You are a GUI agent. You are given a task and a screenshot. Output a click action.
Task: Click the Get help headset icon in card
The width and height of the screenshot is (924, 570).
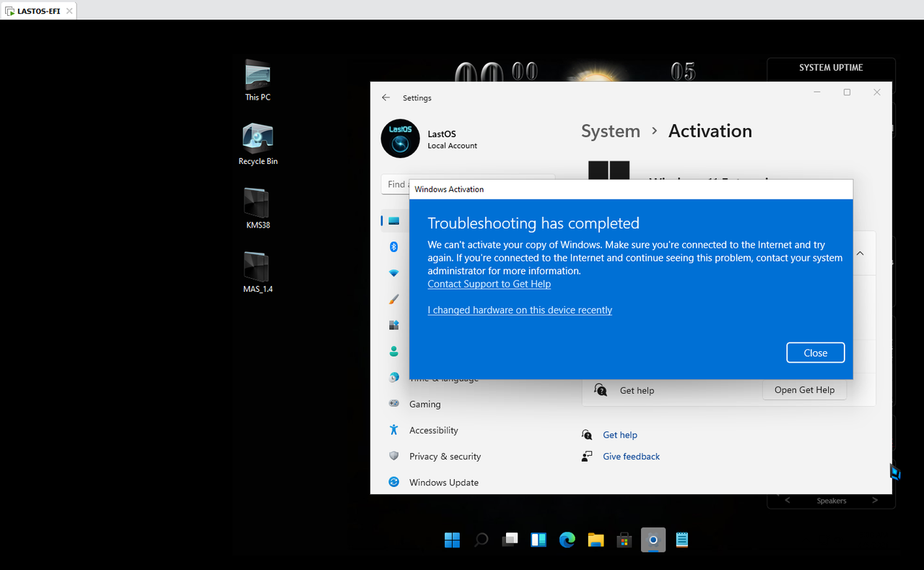tap(601, 390)
